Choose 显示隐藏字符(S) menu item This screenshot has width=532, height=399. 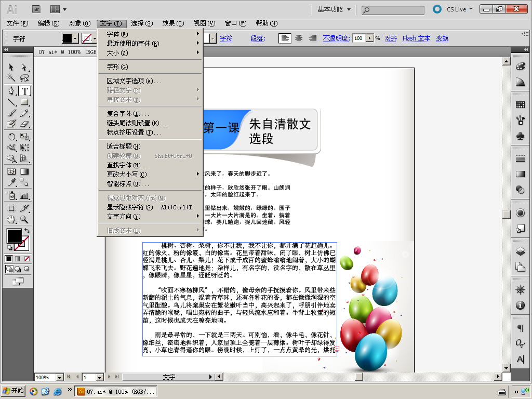click(150, 207)
